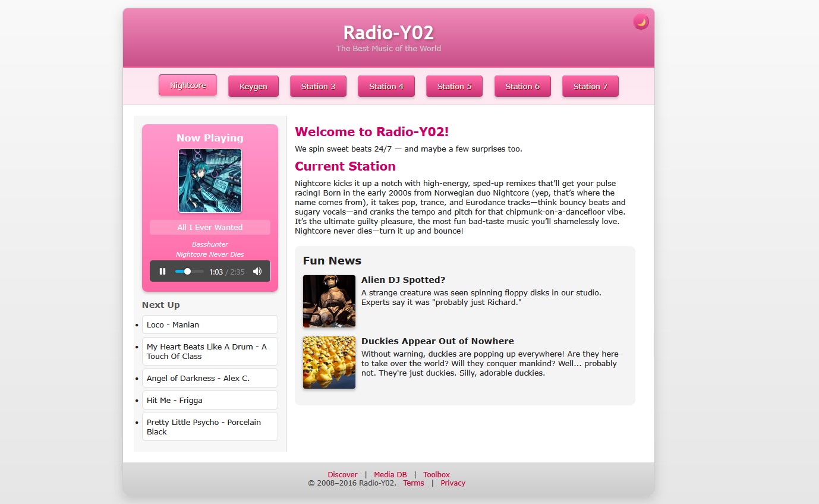
Task: Click the "Pretty Little Psycho" queue entry
Action: (x=209, y=426)
